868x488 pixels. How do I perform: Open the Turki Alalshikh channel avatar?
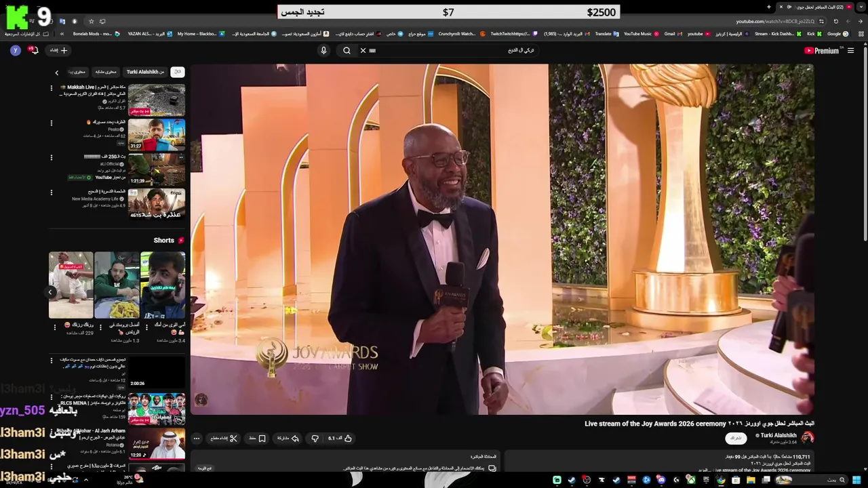tap(808, 438)
